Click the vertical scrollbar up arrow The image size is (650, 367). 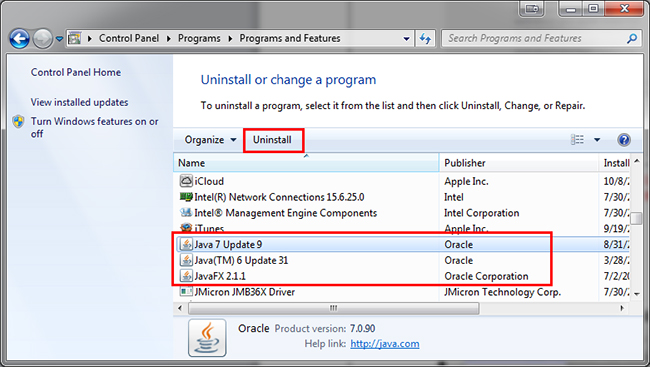[x=637, y=161]
